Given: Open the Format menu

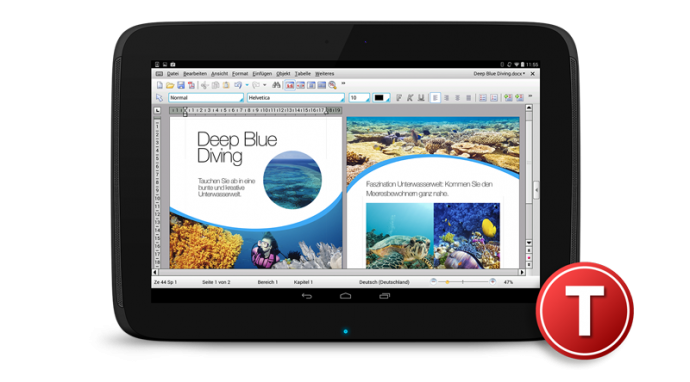Looking at the screenshot, I should pos(240,74).
